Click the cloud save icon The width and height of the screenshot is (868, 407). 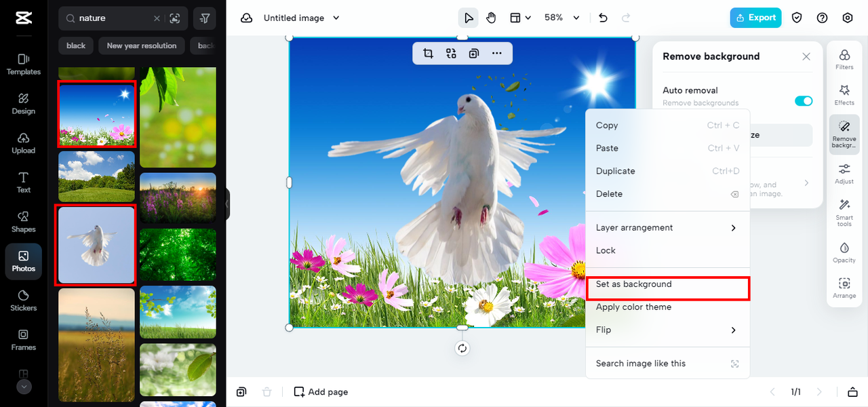(x=246, y=18)
